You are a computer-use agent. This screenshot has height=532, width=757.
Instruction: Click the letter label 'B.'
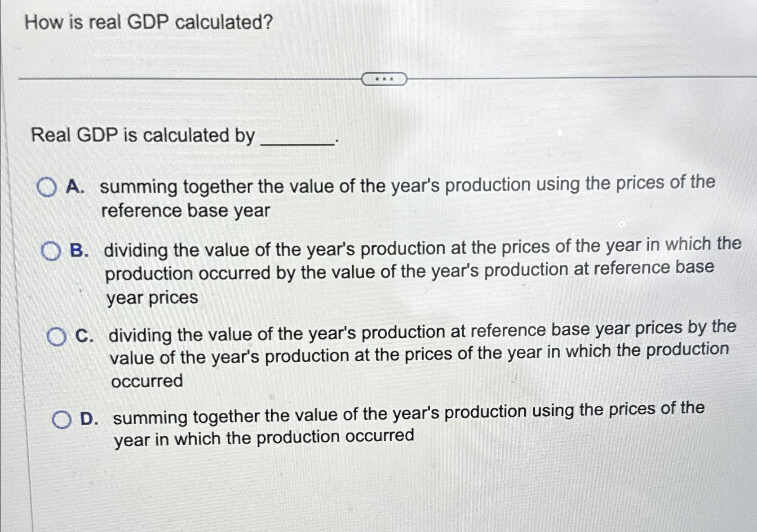(76, 250)
